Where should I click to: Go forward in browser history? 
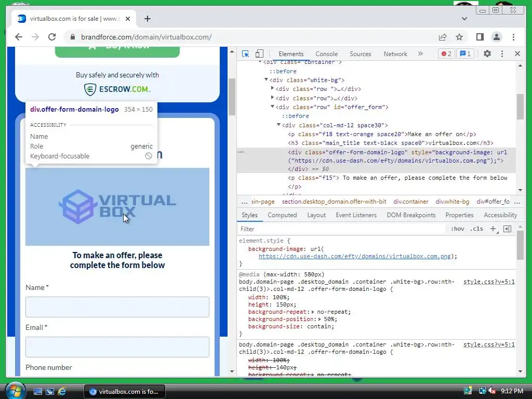pos(35,37)
